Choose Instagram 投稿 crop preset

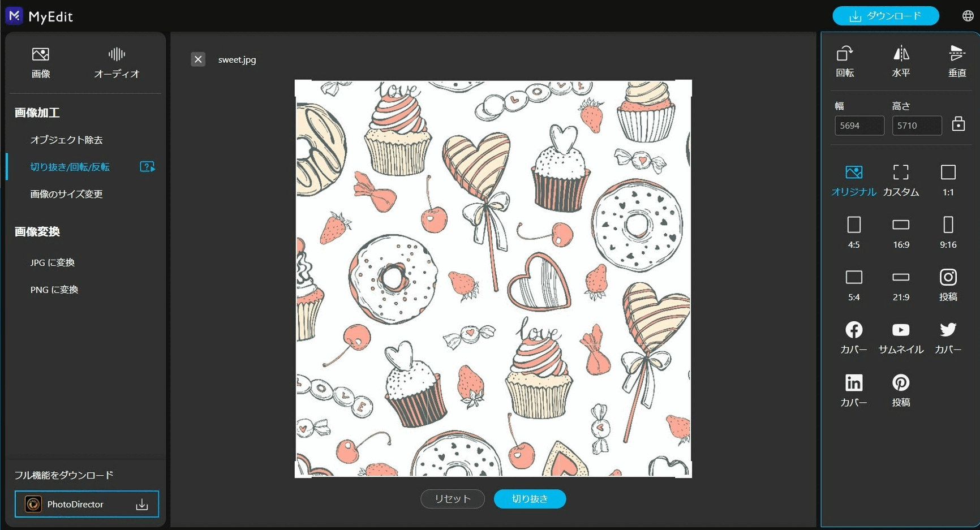click(948, 285)
